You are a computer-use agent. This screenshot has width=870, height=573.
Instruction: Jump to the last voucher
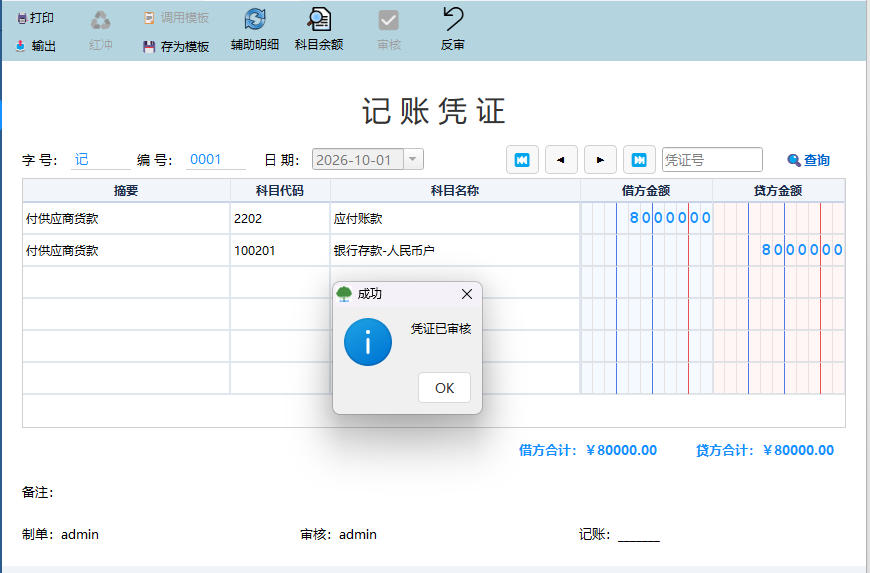point(639,160)
